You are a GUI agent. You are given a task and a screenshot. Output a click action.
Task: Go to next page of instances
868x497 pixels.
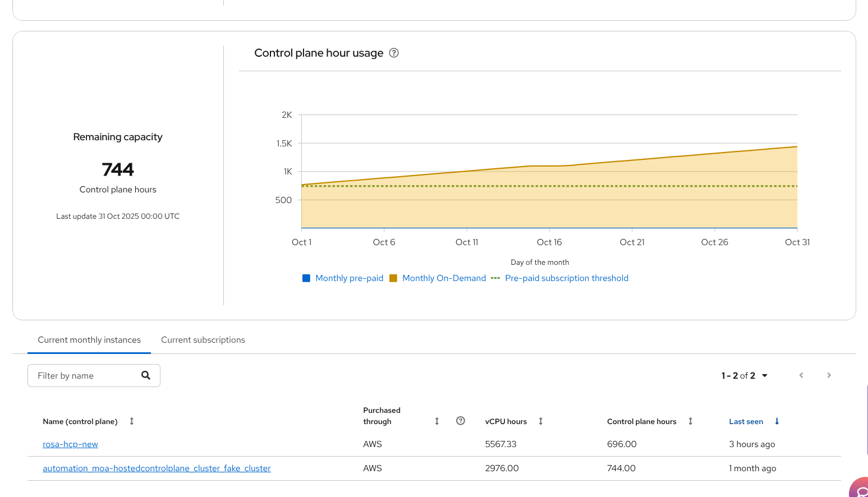coord(829,375)
